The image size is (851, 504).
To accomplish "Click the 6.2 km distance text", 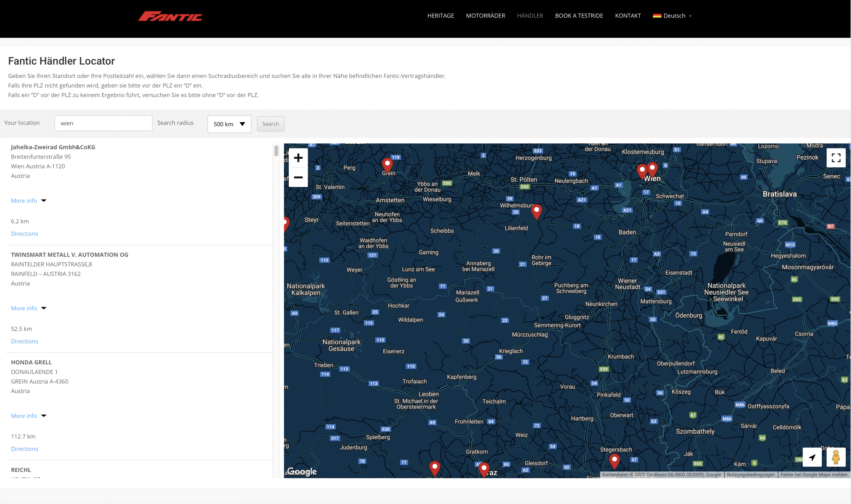I will pos(20,222).
